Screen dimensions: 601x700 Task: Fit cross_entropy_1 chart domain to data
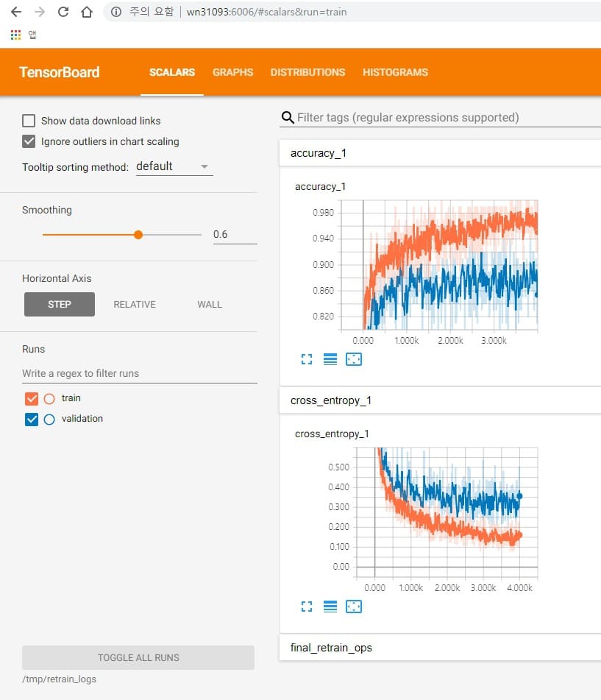tap(354, 607)
